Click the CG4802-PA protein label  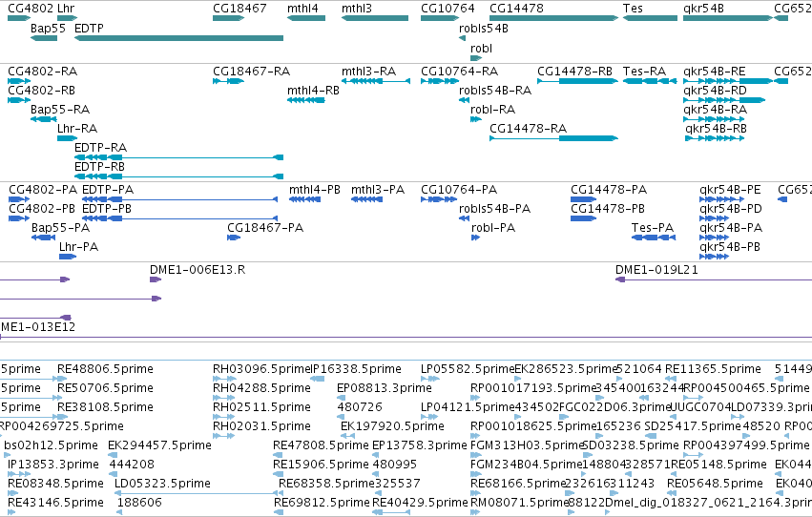click(43, 190)
